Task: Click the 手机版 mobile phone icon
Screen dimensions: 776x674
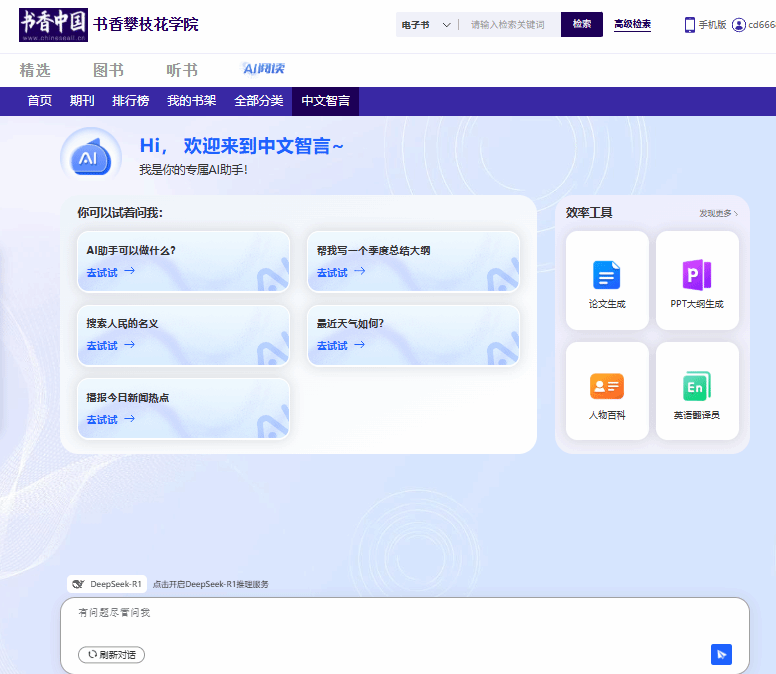Action: click(x=690, y=25)
